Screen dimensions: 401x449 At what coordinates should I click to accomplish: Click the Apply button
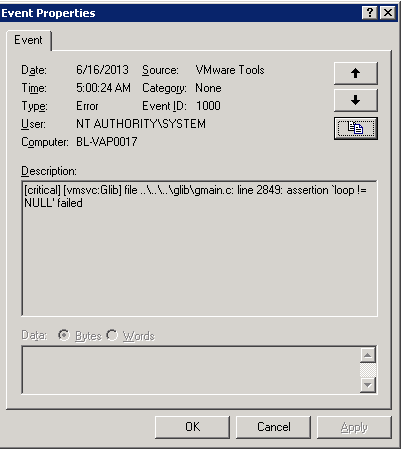click(354, 427)
